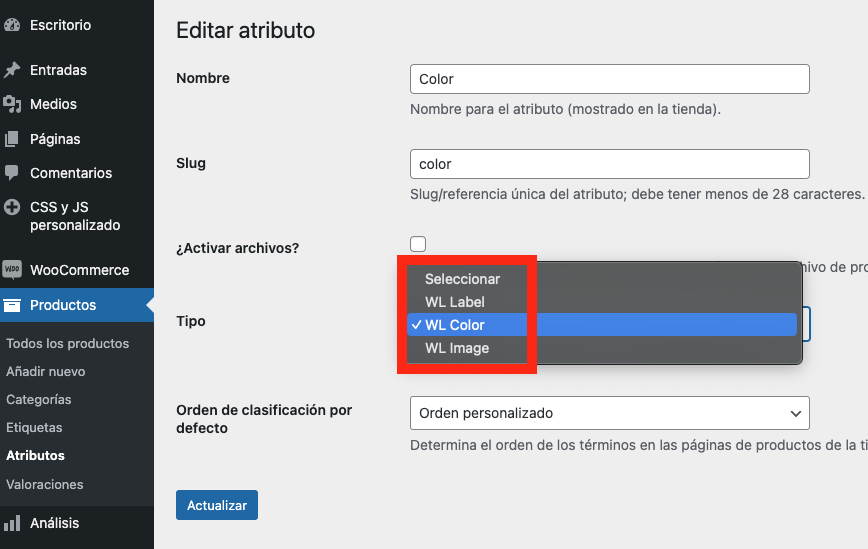Click the Comentarios speech bubble icon
Screen dimensions: 868x549
12,173
